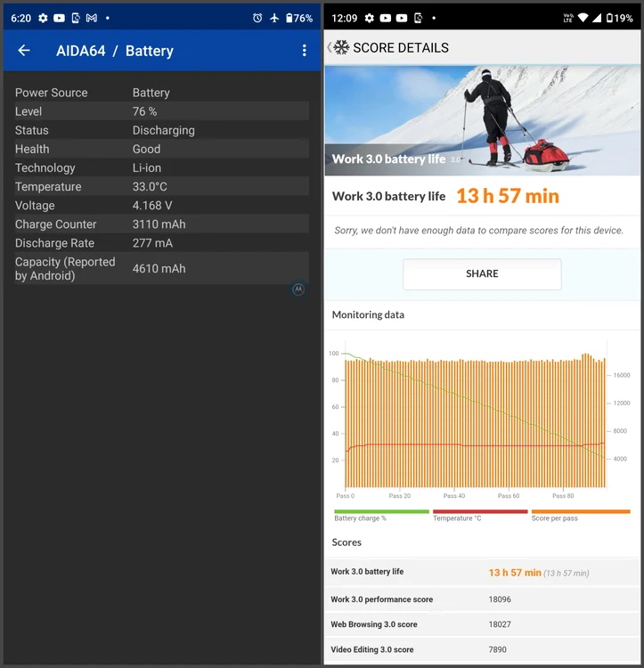Image resolution: width=644 pixels, height=668 pixels.
Task: Tap the second YouTube icon in right status bar
Action: pos(402,18)
